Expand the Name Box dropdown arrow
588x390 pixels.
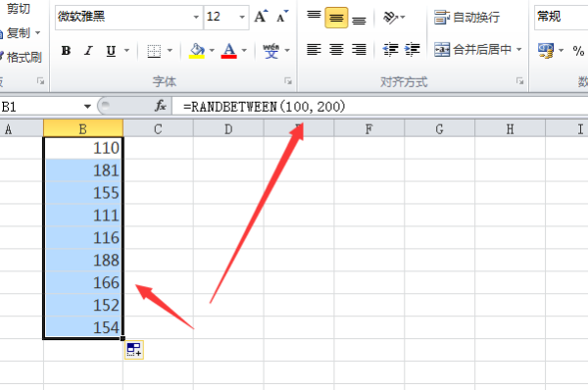coord(87,107)
